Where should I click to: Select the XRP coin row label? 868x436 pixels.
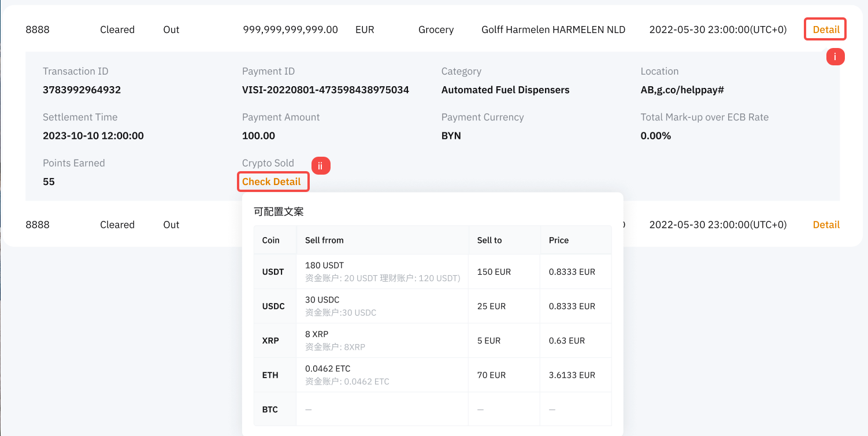coord(270,341)
